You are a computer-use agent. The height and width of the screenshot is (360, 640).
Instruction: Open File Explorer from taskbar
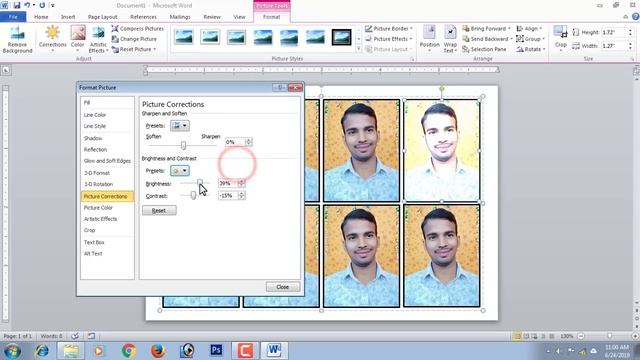coord(71,350)
